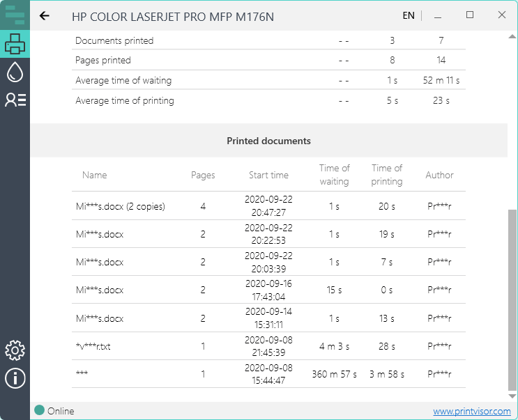
Task: Open the settings gear icon
Action: (x=15, y=350)
